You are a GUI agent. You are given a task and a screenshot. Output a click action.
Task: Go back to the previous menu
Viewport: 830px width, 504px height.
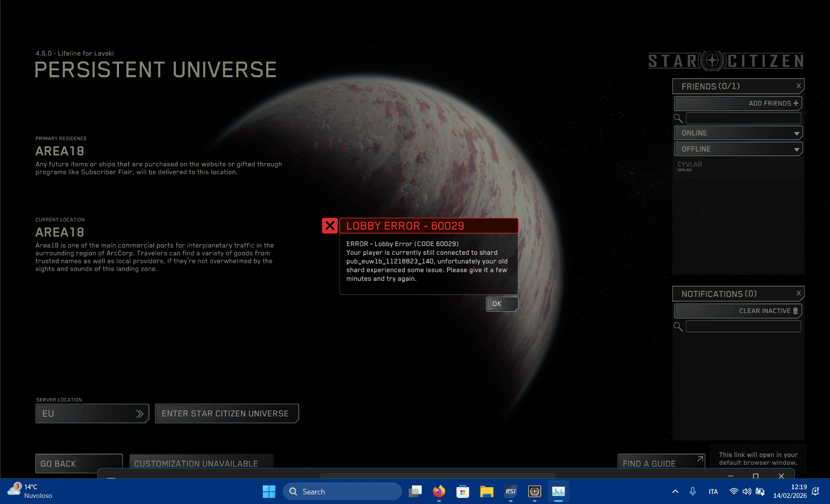click(79, 464)
